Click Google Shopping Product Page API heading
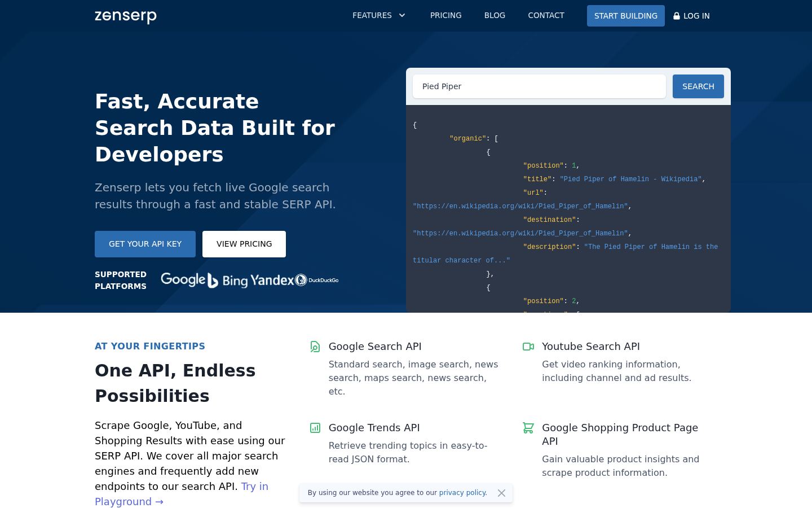This screenshot has height=508, width=812. pos(620,435)
